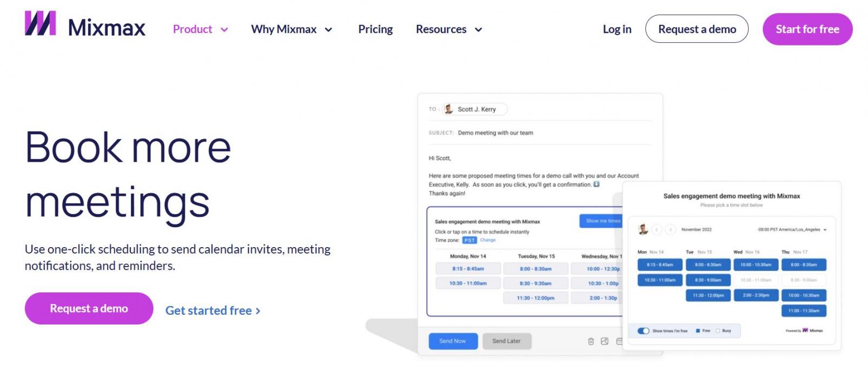
Task: Expand the Product dropdown menu
Action: pyautogui.click(x=200, y=29)
